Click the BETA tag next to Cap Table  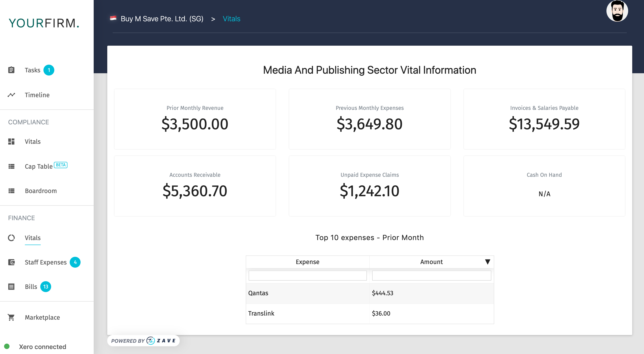(60, 165)
